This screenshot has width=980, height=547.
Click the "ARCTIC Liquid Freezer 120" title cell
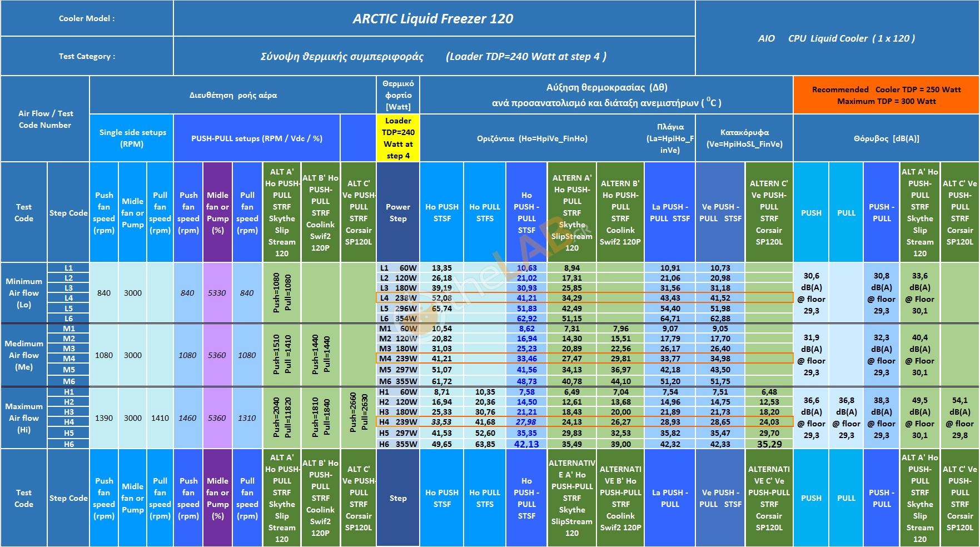(x=434, y=18)
